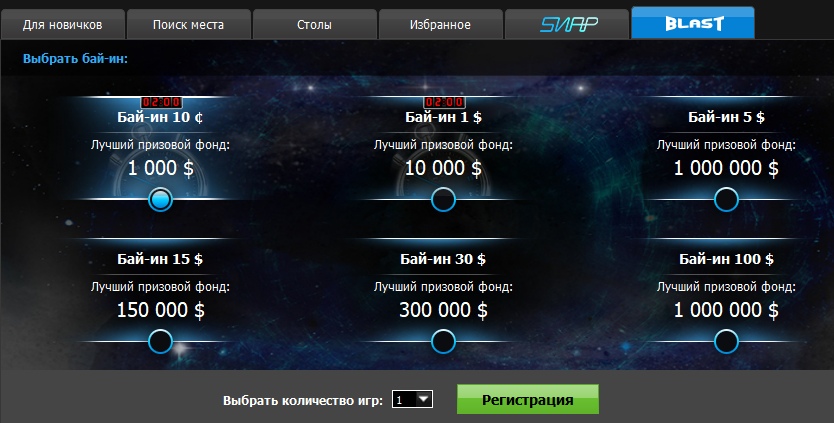834x423 pixels.
Task: Choose the 15 $ buy-in radio button
Action: pyautogui.click(x=160, y=342)
